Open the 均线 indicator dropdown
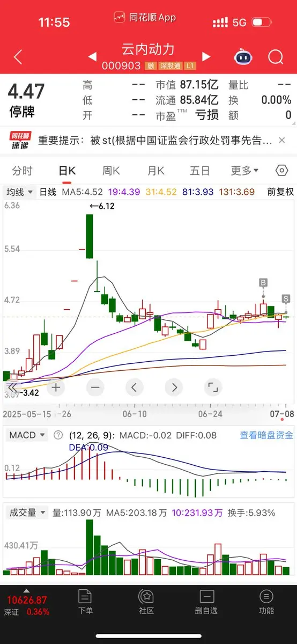Image resolution: width=297 pixels, height=644 pixels. point(19,192)
